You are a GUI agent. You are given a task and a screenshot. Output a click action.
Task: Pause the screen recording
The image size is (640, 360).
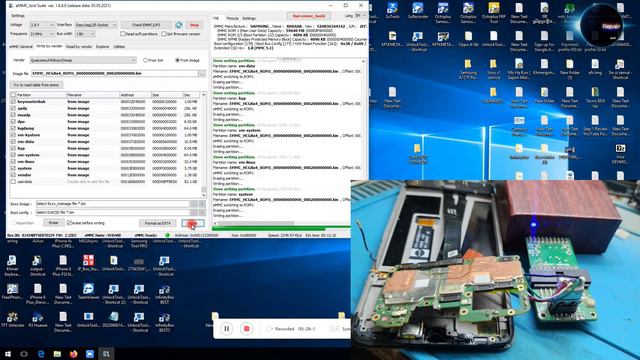(x=227, y=329)
